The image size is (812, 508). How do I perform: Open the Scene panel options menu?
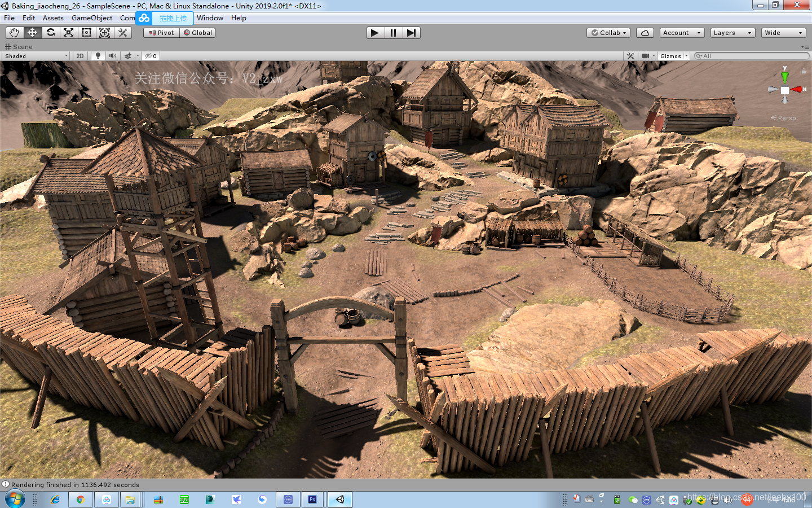pyautogui.click(x=805, y=47)
